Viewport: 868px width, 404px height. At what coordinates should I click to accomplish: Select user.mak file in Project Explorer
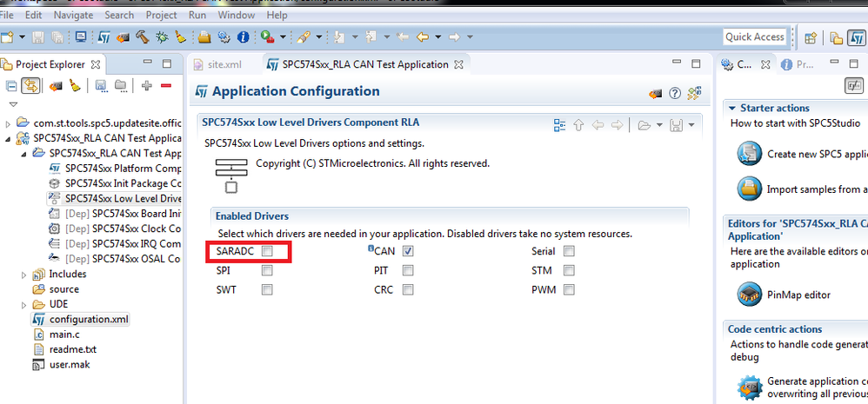(70, 365)
